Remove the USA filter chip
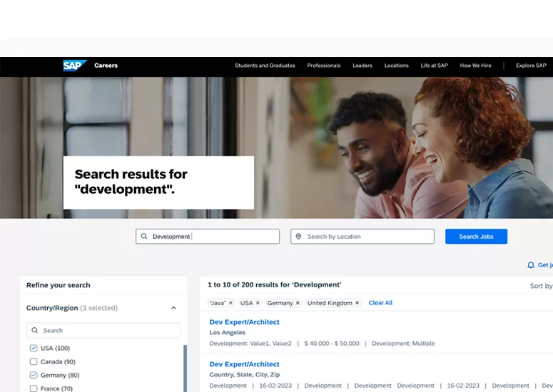Viewport: 553px width, 392px height. 258,303
